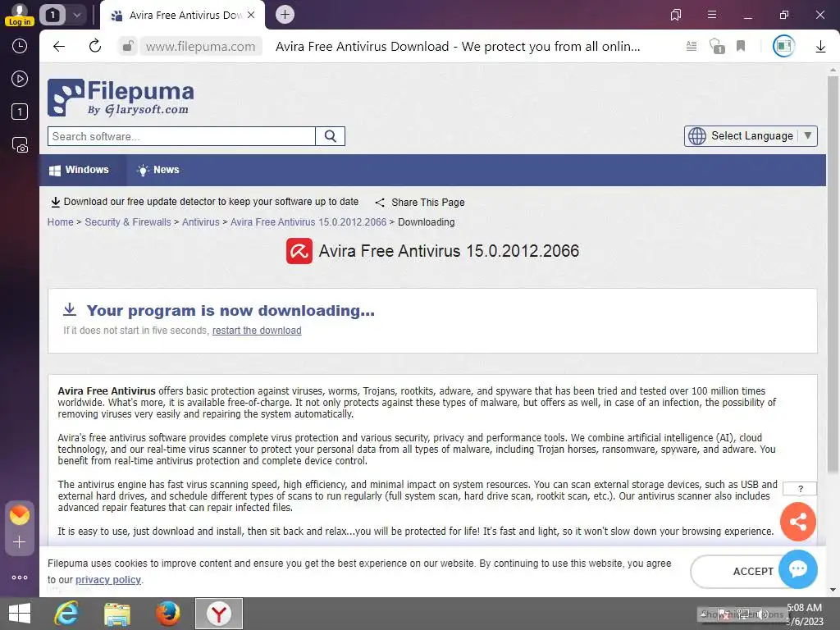Click the search magnifier button
Screen dimensions: 840x630
pos(330,136)
